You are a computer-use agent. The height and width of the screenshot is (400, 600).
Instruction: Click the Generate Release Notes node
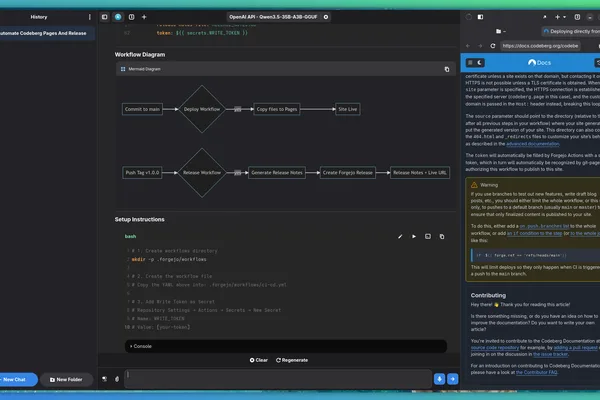(x=277, y=173)
